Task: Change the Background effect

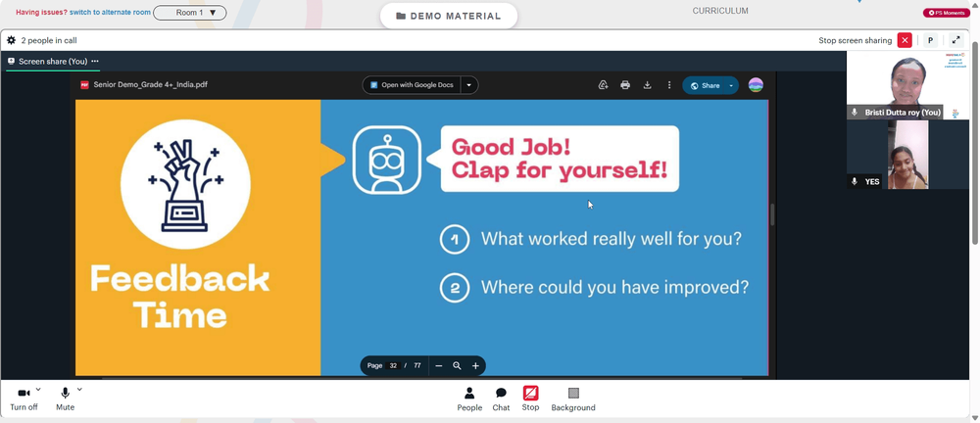Action: pyautogui.click(x=573, y=399)
